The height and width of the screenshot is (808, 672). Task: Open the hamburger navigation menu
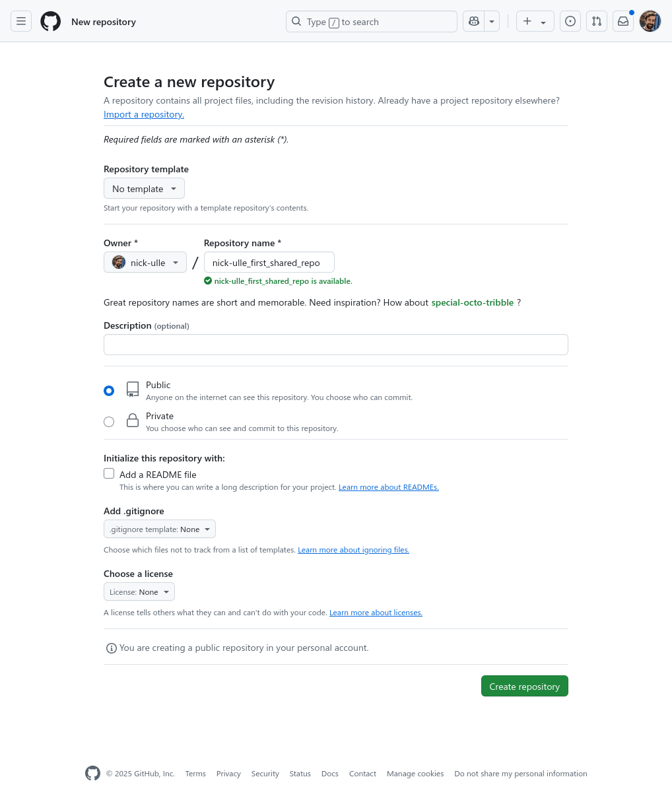click(x=21, y=22)
